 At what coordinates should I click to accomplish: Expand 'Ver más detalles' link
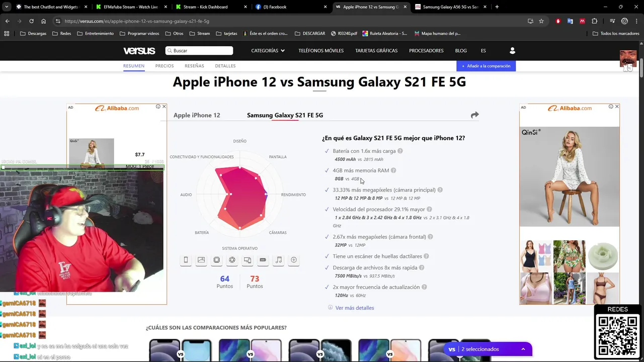point(354,308)
